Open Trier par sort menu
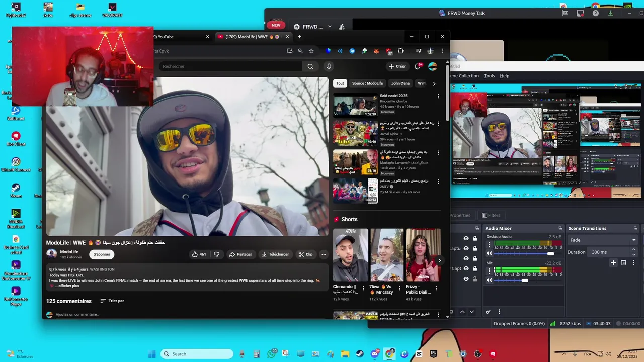This screenshot has height=362, width=644. tap(112, 301)
